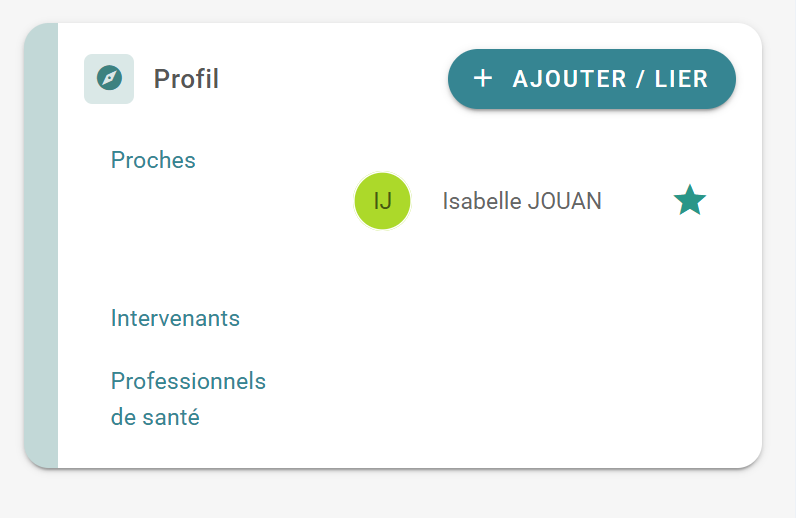Click the teal star next to Isabelle JOUAN

[x=689, y=200]
